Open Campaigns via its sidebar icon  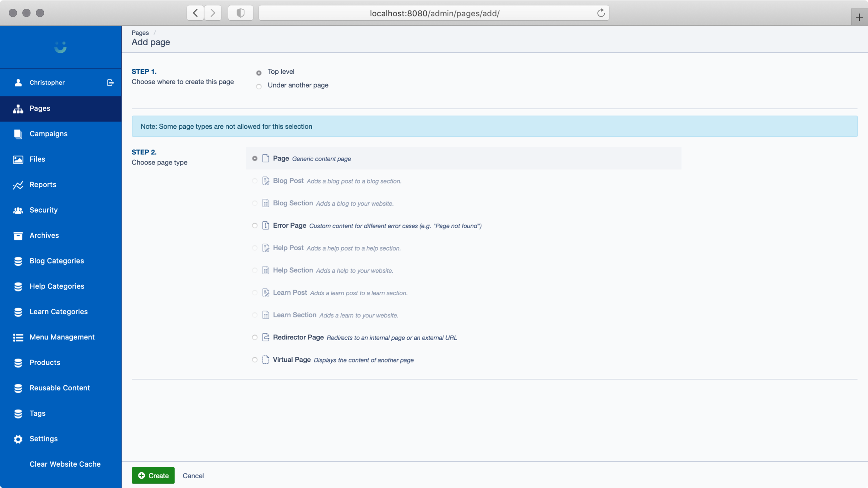pos(18,134)
